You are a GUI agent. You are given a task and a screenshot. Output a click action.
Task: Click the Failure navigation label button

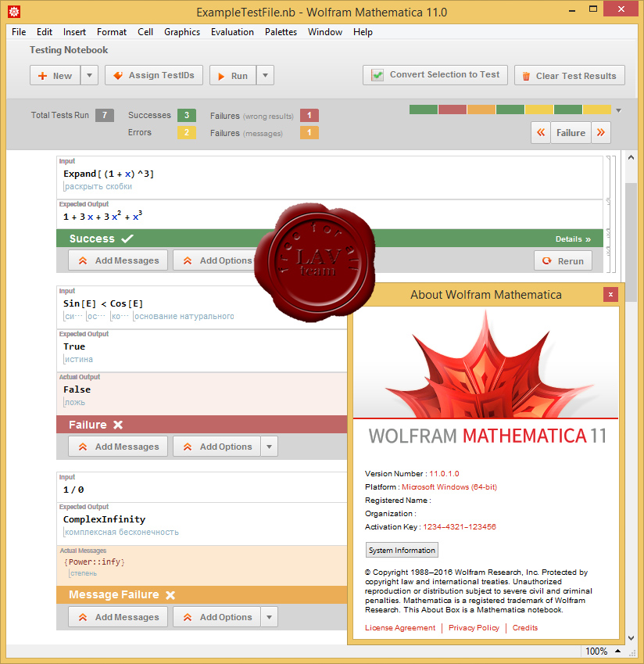pyautogui.click(x=571, y=132)
